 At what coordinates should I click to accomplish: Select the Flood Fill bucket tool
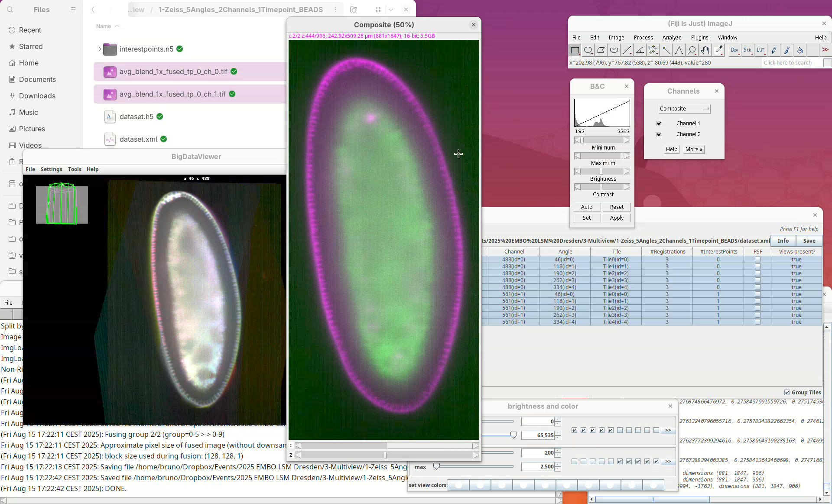[800, 50]
